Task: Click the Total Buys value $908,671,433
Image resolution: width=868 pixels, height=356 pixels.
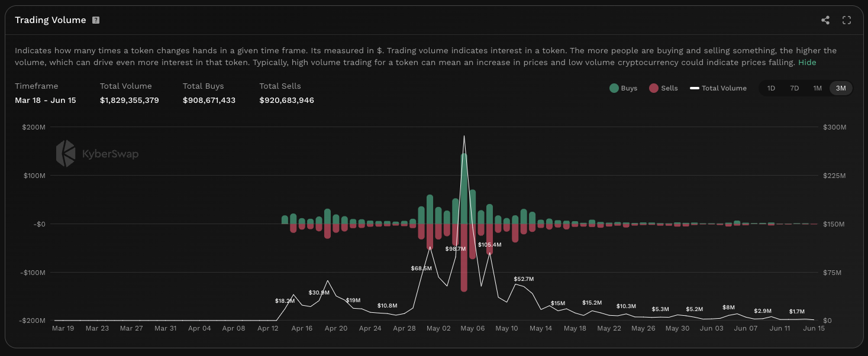Action: pos(209,100)
